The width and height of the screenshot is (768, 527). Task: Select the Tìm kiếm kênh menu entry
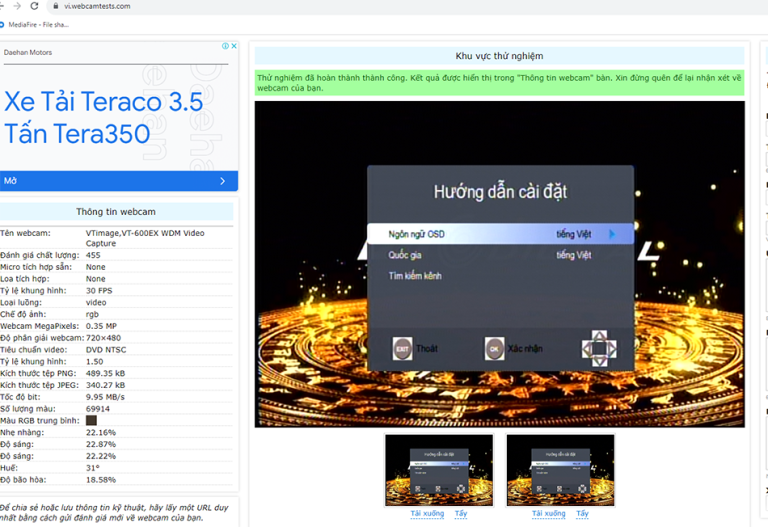pyautogui.click(x=415, y=275)
